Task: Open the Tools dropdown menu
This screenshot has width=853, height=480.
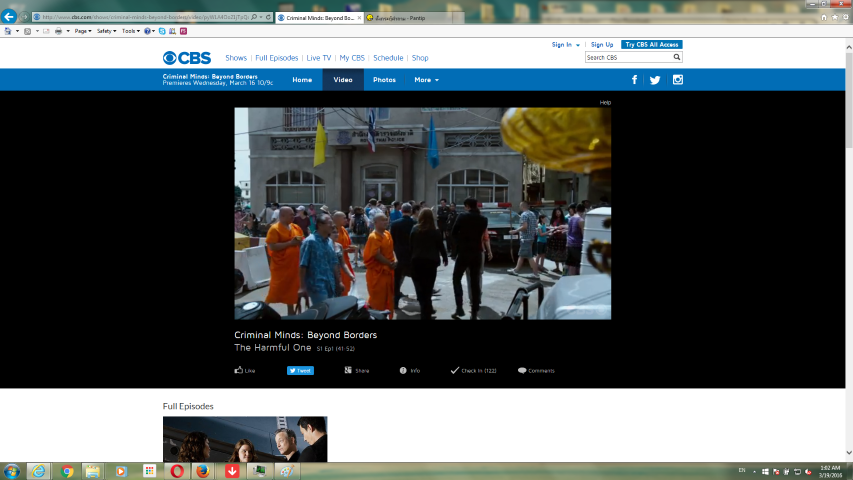Action: (x=131, y=31)
